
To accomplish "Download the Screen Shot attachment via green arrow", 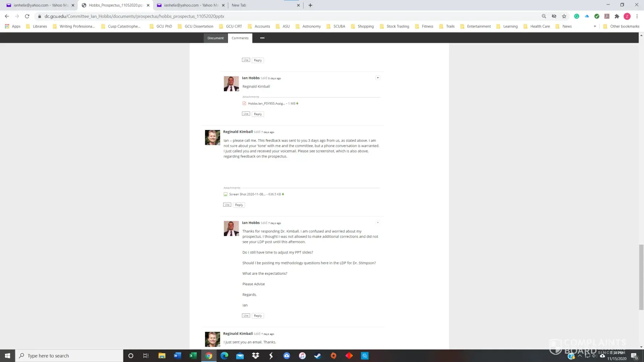I will click(283, 194).
